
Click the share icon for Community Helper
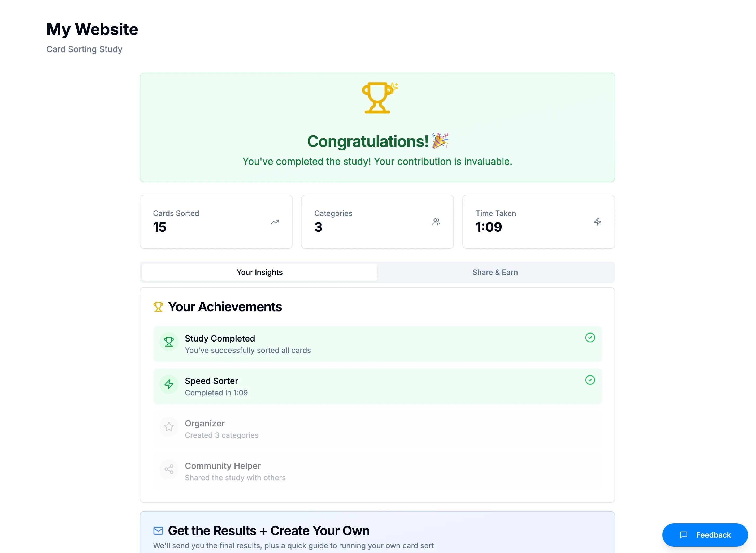(x=169, y=469)
